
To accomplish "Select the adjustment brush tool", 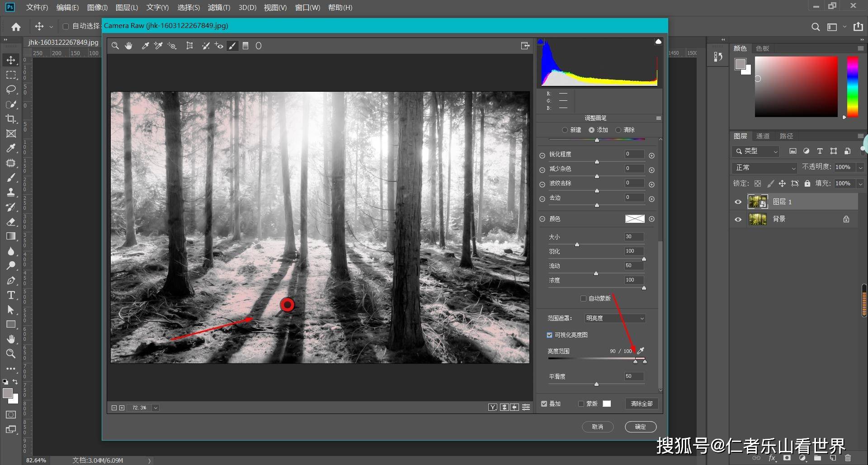I will [x=232, y=46].
